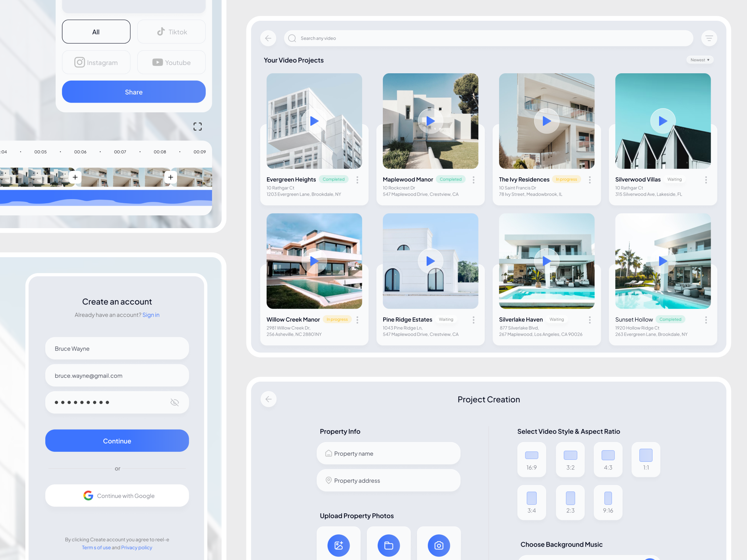Open options menu for Evergreen Heights
747x560 pixels.
(357, 180)
